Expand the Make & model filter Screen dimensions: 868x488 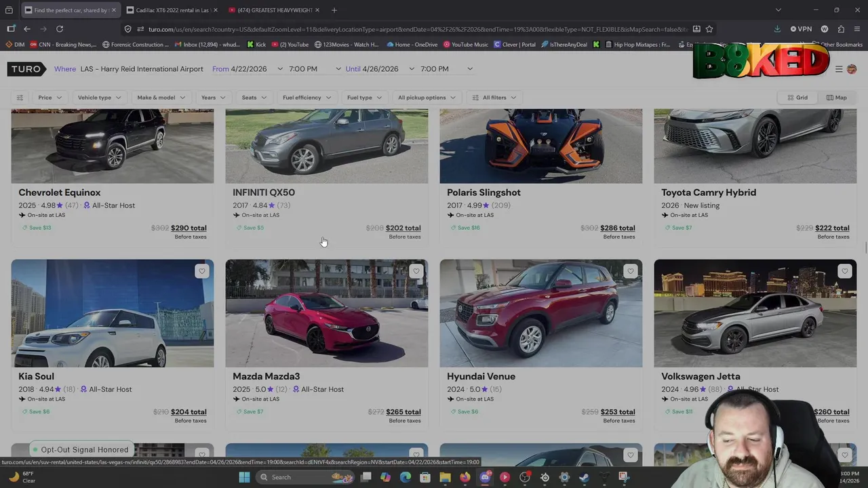click(161, 98)
